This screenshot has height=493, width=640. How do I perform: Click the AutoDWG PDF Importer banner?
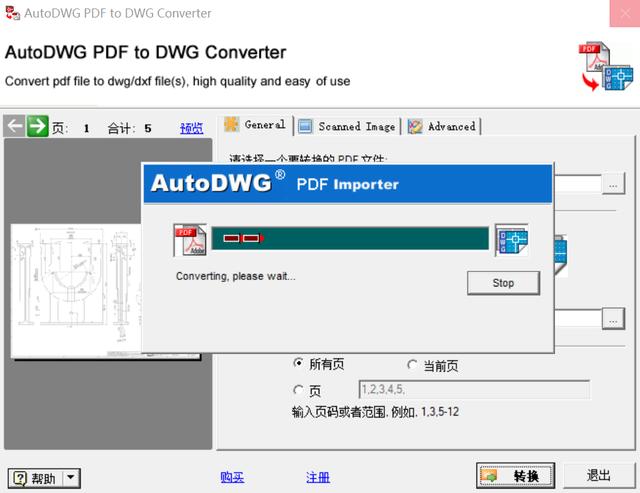point(348,184)
